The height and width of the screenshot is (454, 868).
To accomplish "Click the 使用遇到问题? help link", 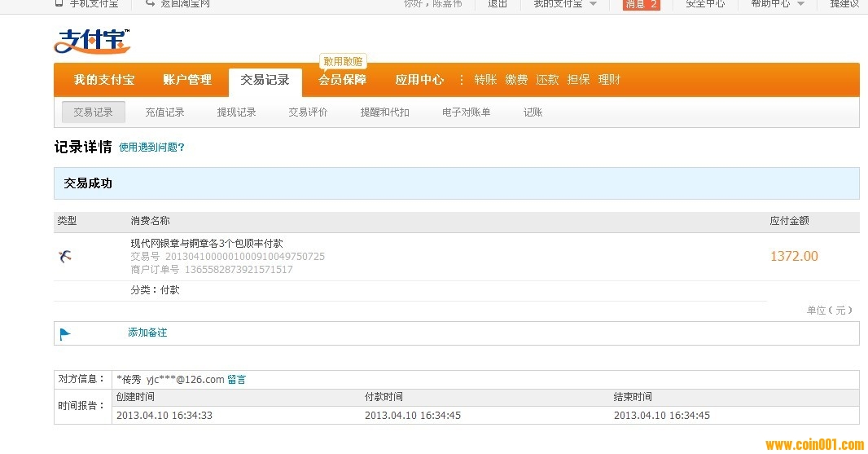I will [151, 148].
